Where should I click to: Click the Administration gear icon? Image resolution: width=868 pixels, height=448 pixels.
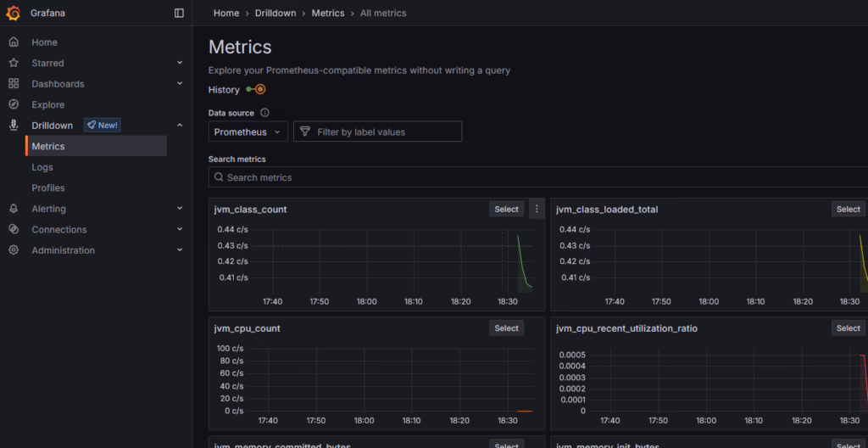pyautogui.click(x=14, y=250)
